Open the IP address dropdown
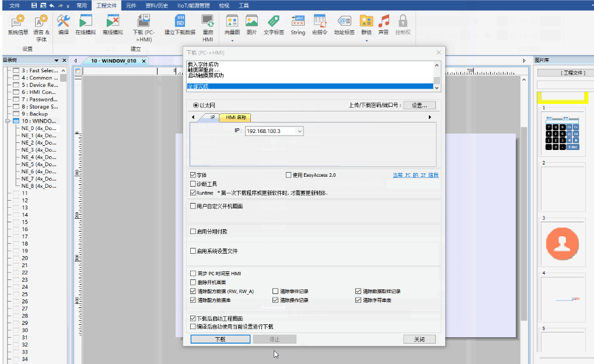This screenshot has height=364, width=594. 300,131
